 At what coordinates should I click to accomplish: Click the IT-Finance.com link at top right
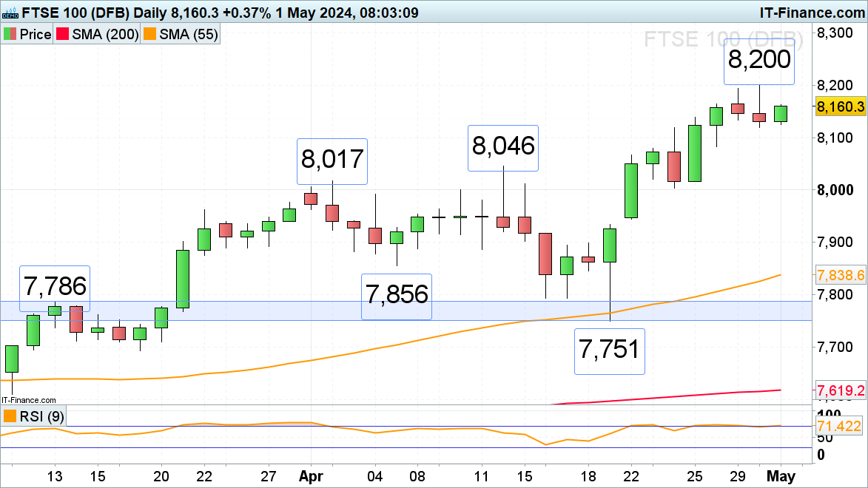coord(812,12)
